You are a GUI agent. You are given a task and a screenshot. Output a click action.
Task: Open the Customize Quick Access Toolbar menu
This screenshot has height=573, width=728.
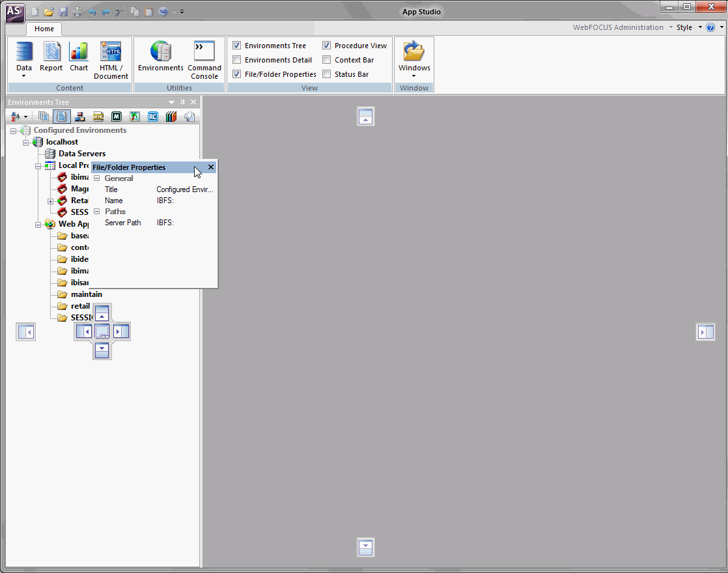point(182,12)
